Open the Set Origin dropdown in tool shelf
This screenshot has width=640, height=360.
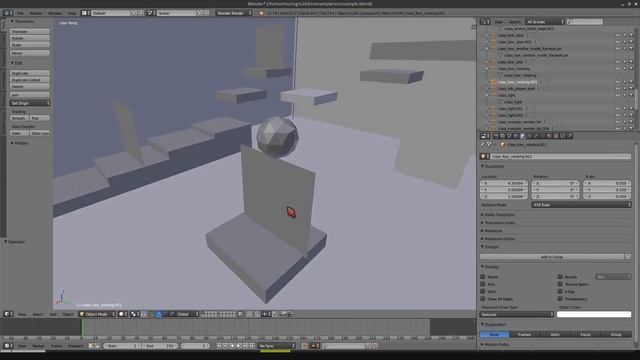click(x=30, y=103)
